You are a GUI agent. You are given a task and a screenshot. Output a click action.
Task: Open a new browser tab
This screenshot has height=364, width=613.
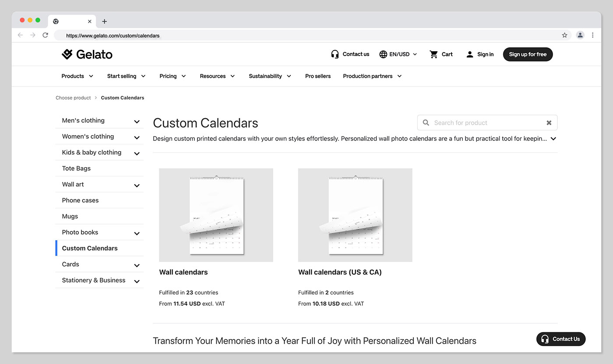[x=104, y=21]
